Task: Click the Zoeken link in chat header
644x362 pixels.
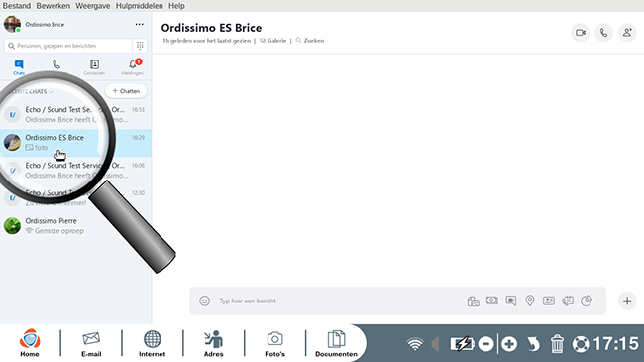Action: pos(310,41)
